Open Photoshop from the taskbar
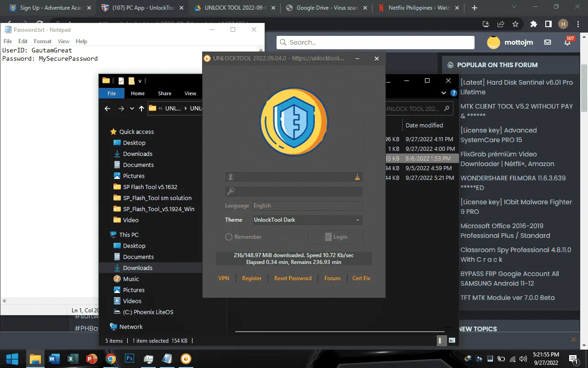The width and height of the screenshot is (588, 368). click(x=129, y=359)
